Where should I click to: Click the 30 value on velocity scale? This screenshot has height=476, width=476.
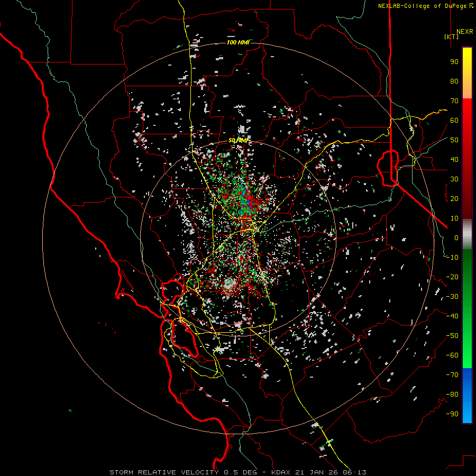[x=454, y=179]
